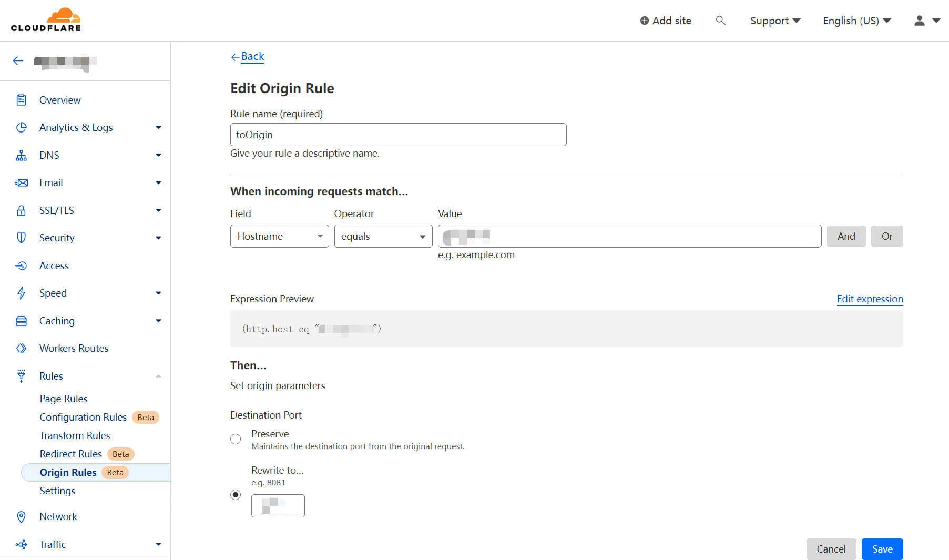This screenshot has height=560, width=949.
Task: Collapse the Rules section
Action: pos(158,376)
